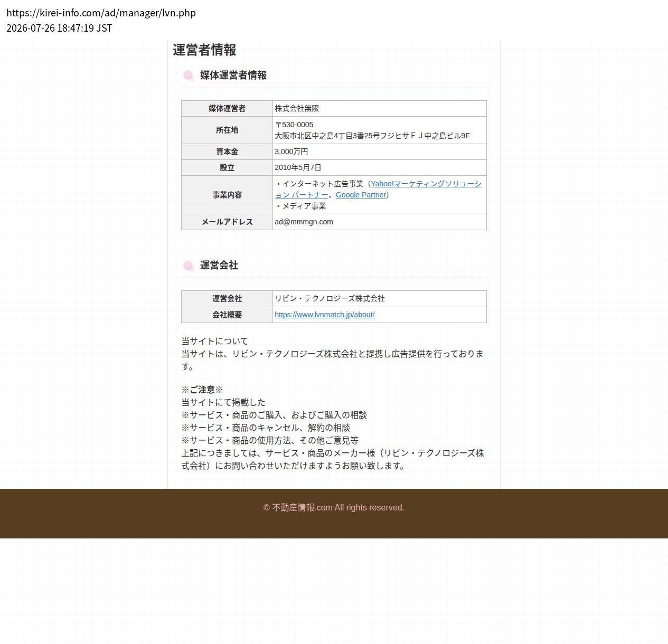668x644 pixels.
Task: Click the address line 大阪市北区中之島4丁目
Action: pyautogui.click(x=372, y=136)
